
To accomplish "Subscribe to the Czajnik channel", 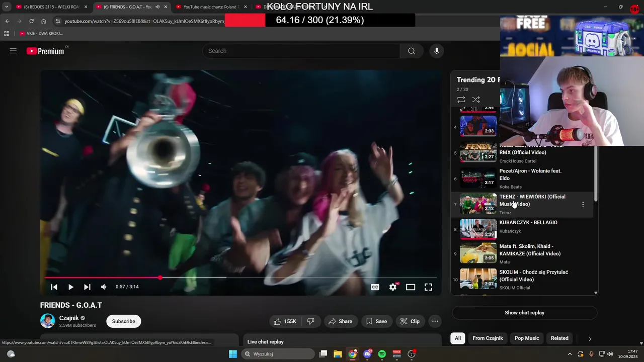I will (x=123, y=321).
